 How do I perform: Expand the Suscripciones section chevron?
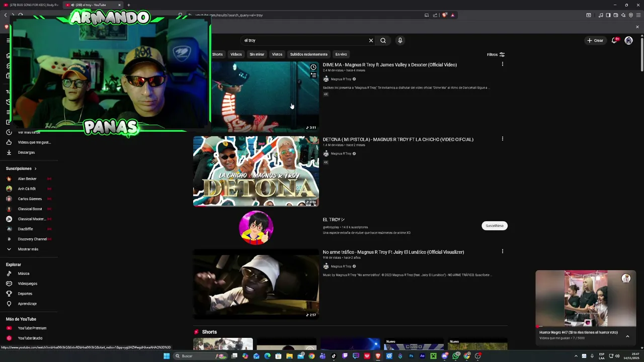click(x=35, y=168)
